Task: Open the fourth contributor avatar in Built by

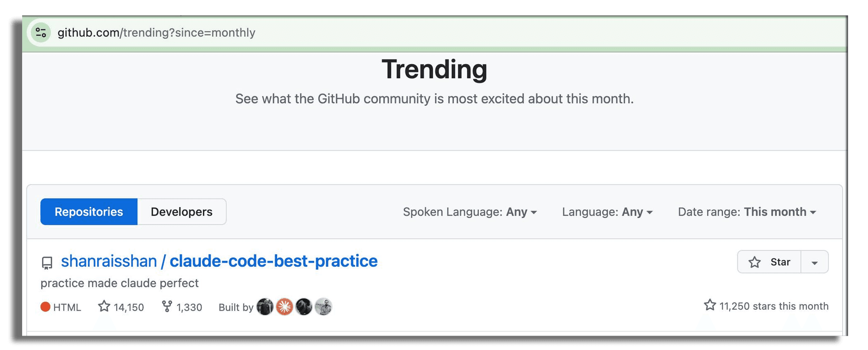Action: 323,307
